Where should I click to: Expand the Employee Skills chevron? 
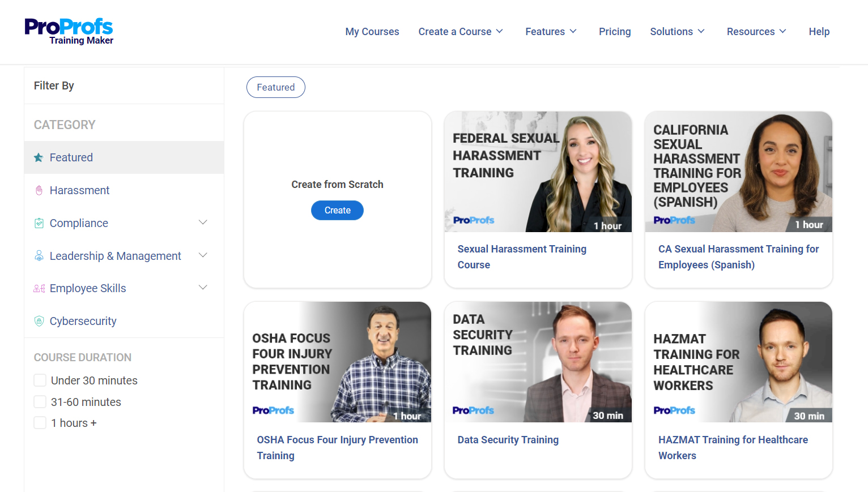203,288
